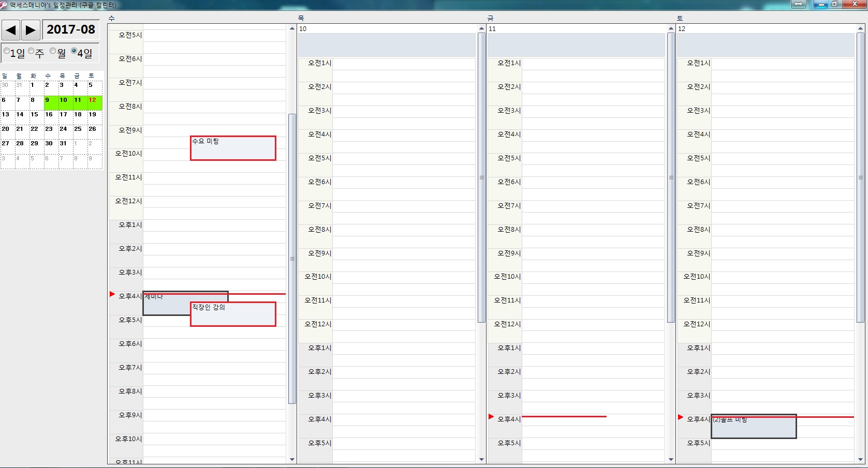Image resolution: width=868 pixels, height=468 pixels.
Task: Select day 6 in mini calendar
Action: (7, 103)
